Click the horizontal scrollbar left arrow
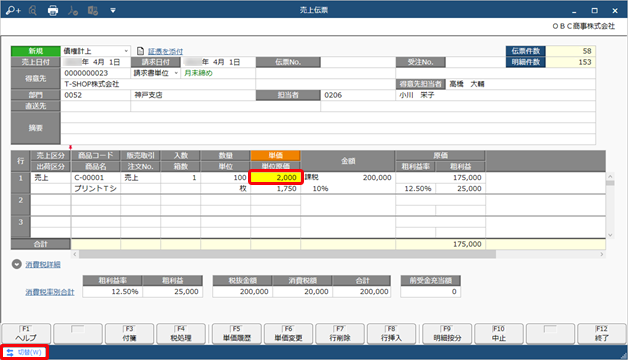Viewport: 628px width, 360px height. 75,254
